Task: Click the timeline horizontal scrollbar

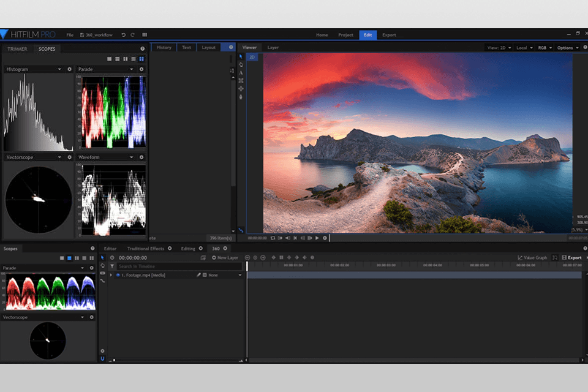Action: tap(415, 360)
